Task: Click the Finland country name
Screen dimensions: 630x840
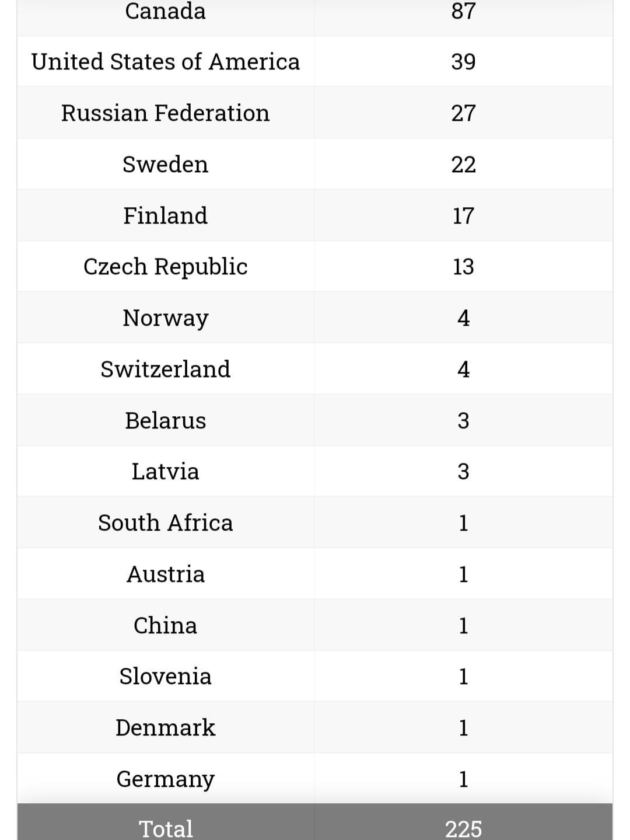Action: pos(165,216)
